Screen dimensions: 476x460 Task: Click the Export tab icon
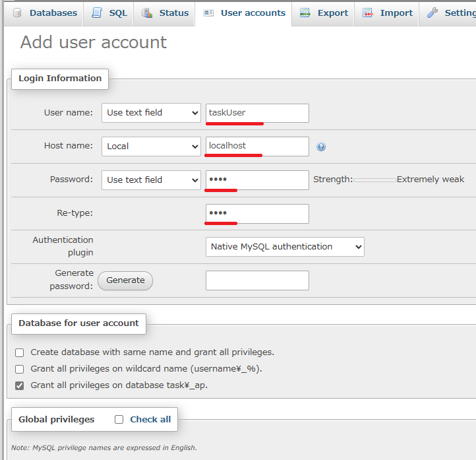(x=305, y=13)
